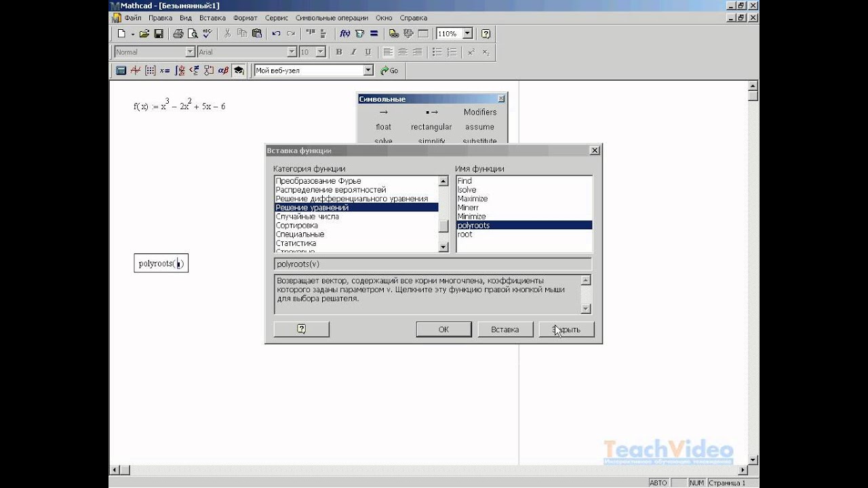Screen dimensions: 868x488
Task: Click the help question mark button in dialog
Action: [302, 329]
